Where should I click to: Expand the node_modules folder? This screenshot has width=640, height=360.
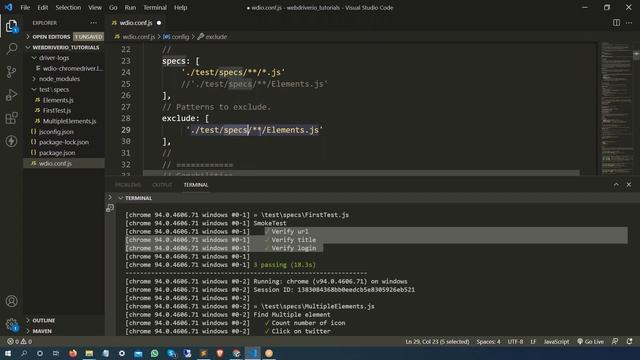(64, 79)
